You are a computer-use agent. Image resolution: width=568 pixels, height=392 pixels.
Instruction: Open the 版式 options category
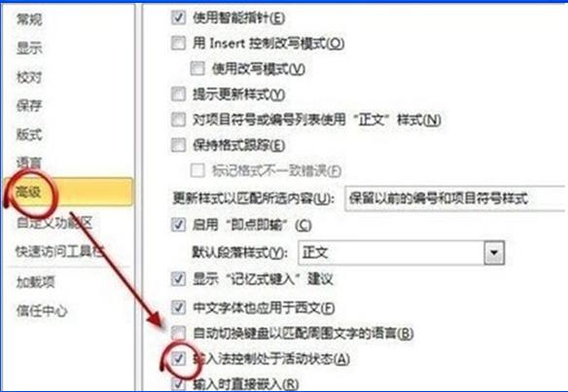click(x=29, y=134)
